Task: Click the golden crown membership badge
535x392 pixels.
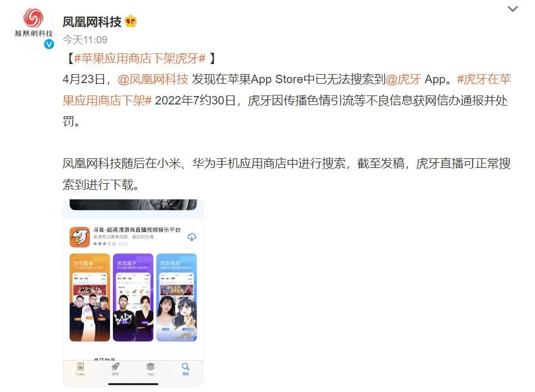Action: click(x=131, y=22)
